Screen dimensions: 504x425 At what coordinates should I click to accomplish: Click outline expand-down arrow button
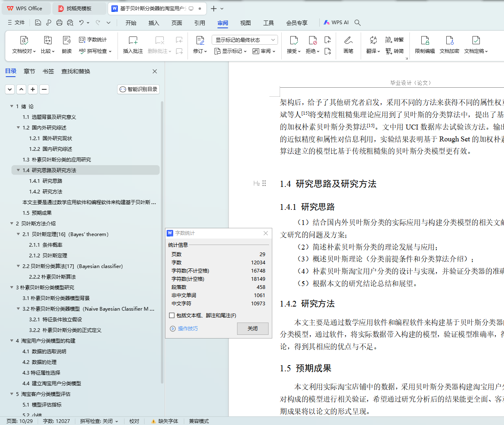[x=10, y=89]
